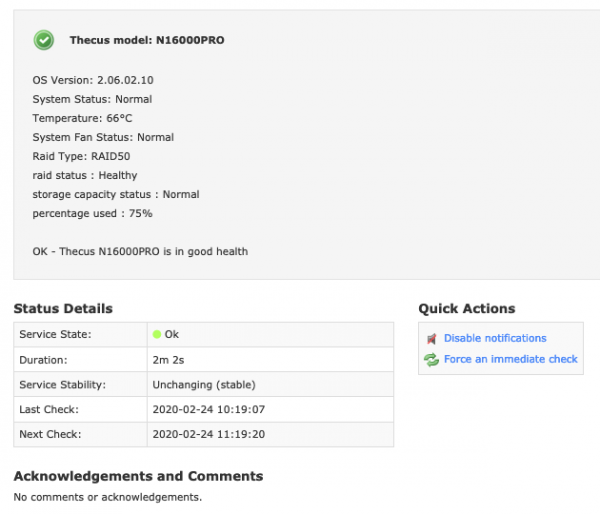
Task: Click the Quick Actions heading
Action: click(467, 309)
